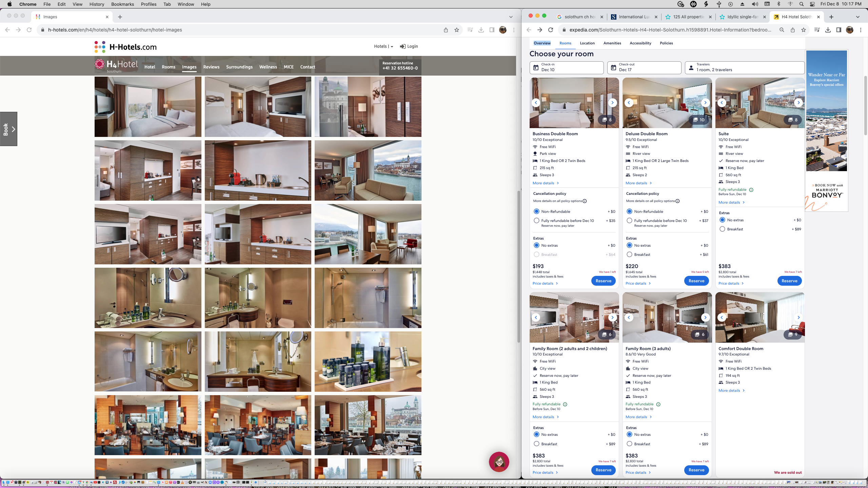The width and height of the screenshot is (868, 488).
Task: Expand More details for Comfort Double Room
Action: (x=731, y=390)
